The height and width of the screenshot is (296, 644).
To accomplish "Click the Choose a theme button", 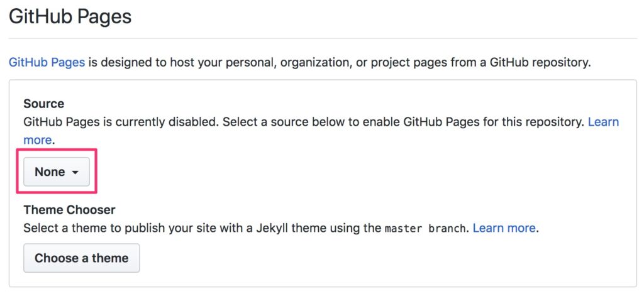I will (x=81, y=258).
